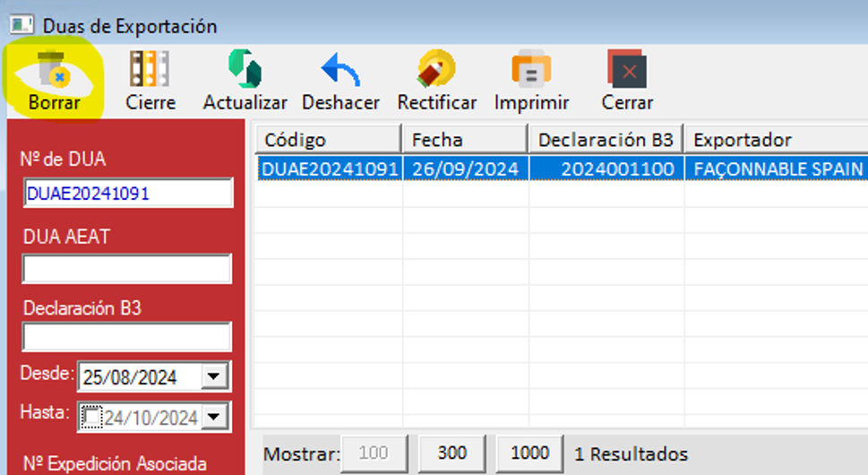This screenshot has width=868, height=475.
Task: Click the Exportador column header
Action: coord(775,140)
